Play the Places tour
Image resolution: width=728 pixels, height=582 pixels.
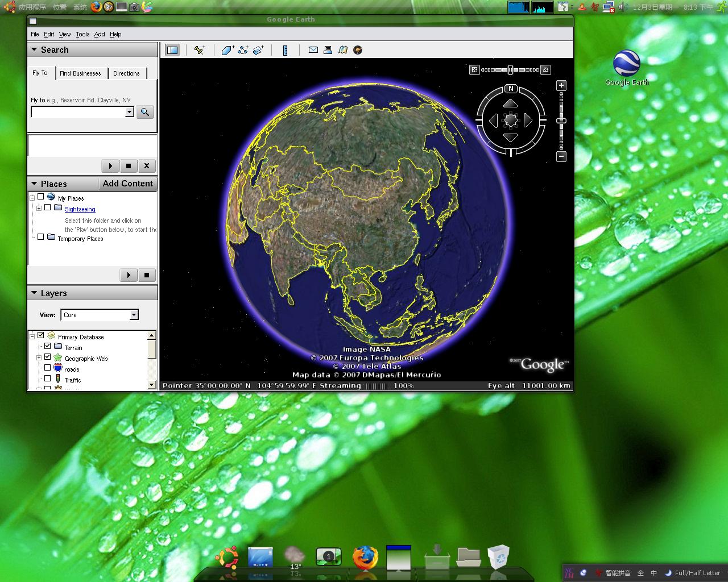pos(129,275)
